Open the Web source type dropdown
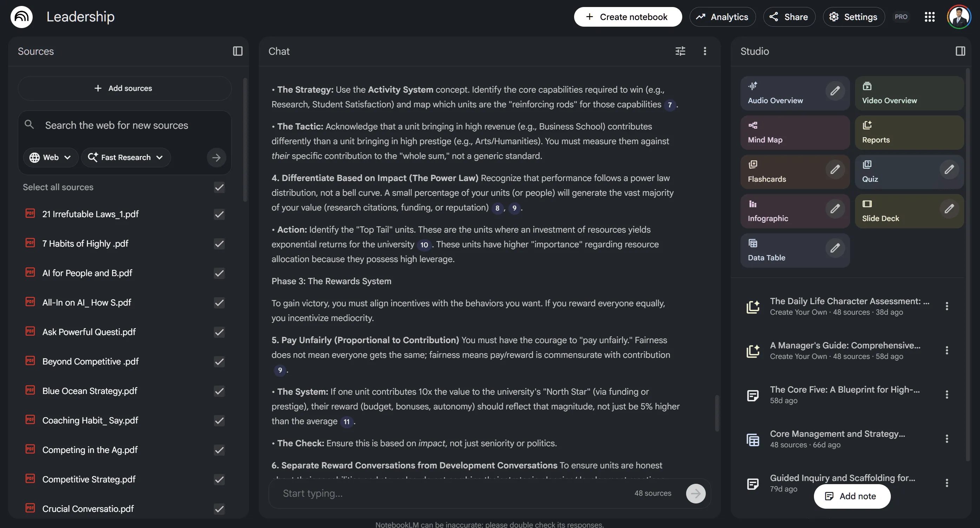 pyautogui.click(x=51, y=158)
